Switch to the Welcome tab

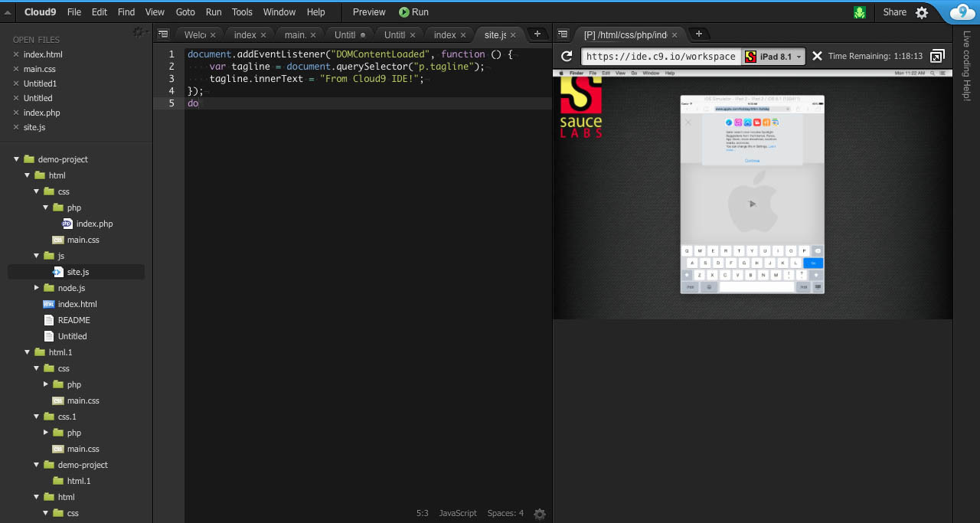(194, 35)
